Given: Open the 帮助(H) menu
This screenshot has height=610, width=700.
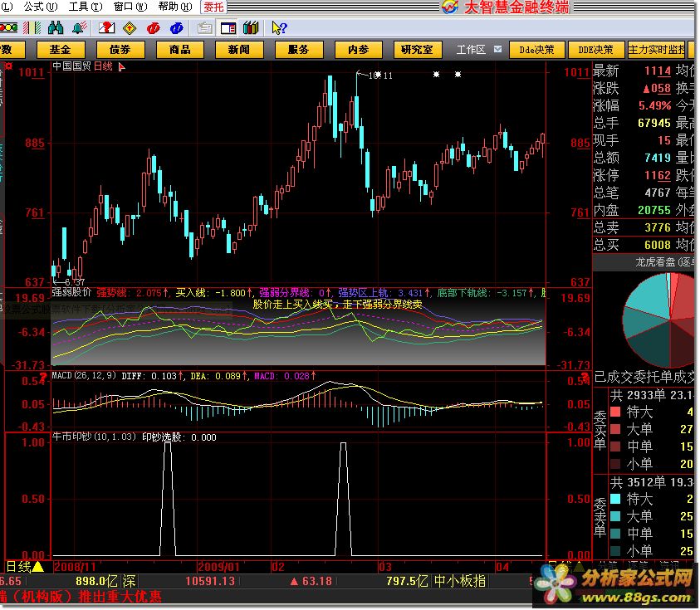Looking at the screenshot, I should tap(175, 7).
